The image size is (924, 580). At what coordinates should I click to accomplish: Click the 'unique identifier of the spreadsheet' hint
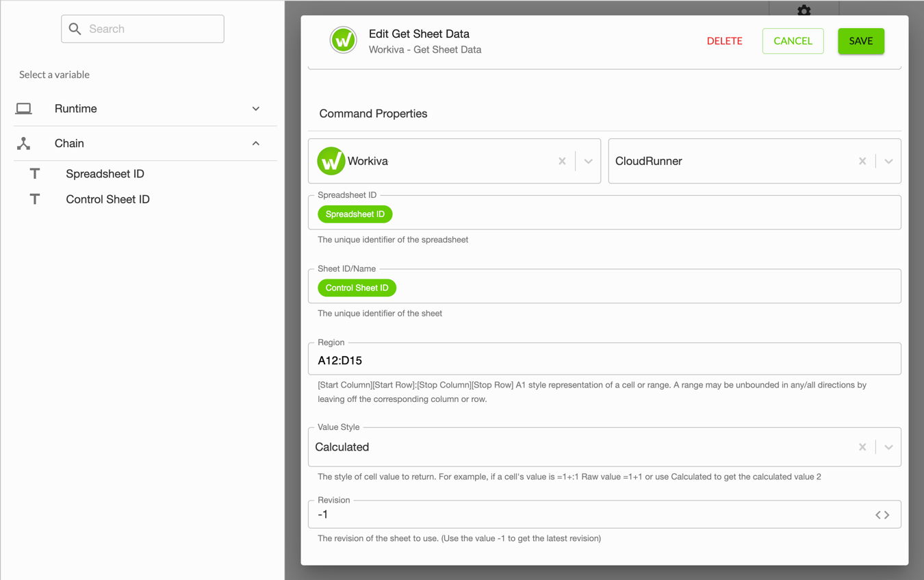tap(393, 240)
